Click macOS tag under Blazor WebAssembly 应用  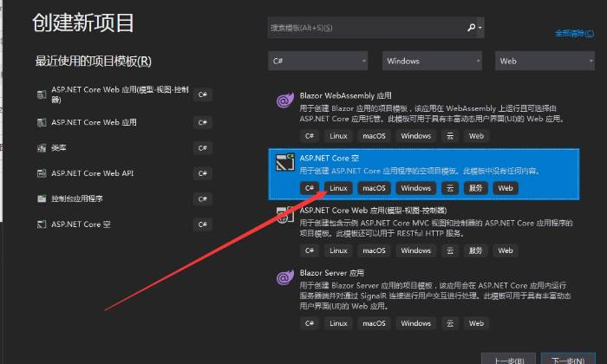pos(374,136)
